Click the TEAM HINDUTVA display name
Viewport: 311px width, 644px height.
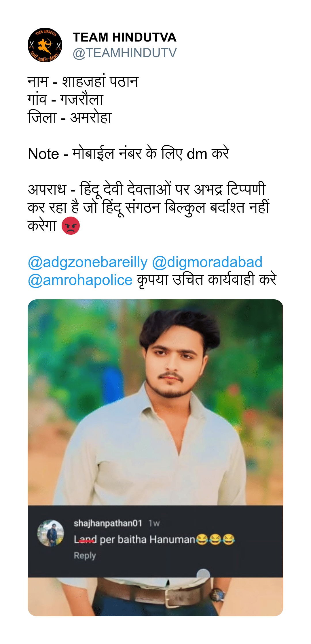click(x=124, y=37)
